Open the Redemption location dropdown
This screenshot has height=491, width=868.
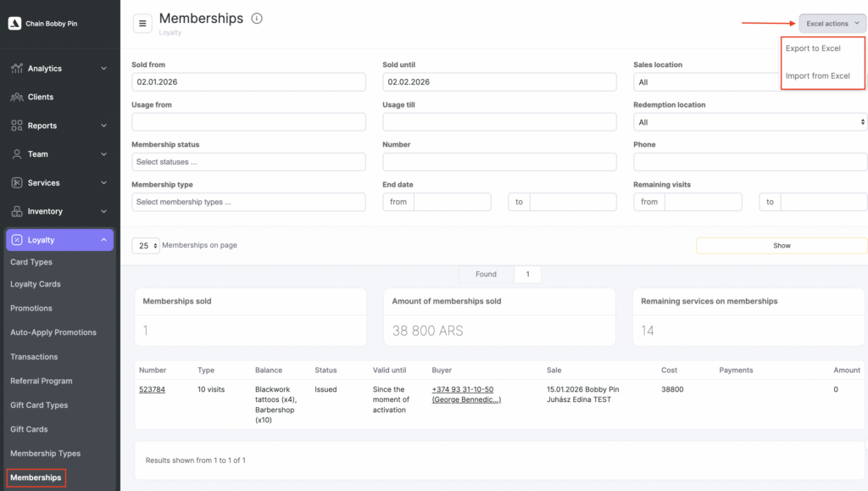(x=749, y=122)
